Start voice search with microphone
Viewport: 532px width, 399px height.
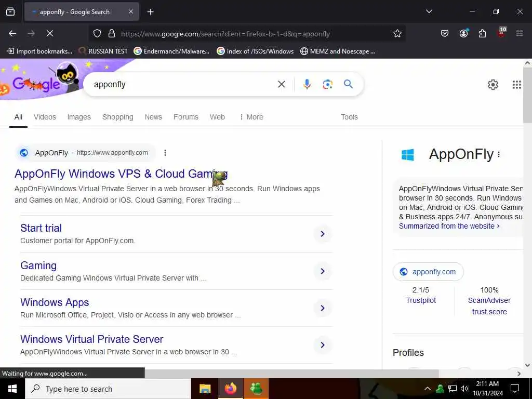click(307, 84)
